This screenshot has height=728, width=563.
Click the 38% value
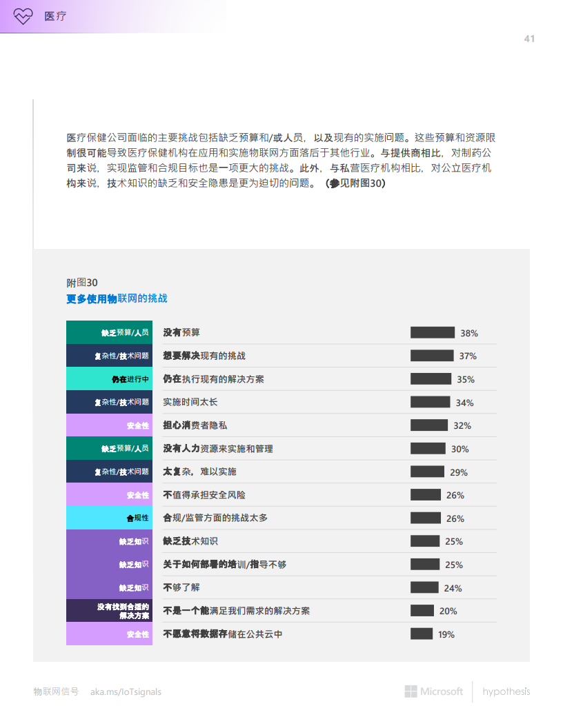pyautogui.click(x=469, y=334)
